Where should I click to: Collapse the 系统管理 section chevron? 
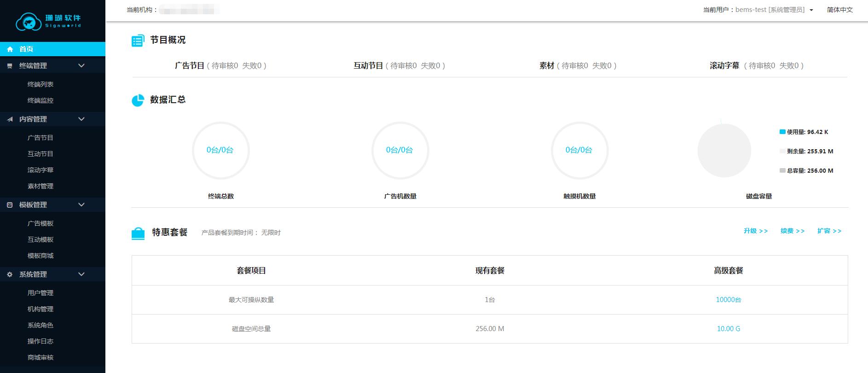click(x=81, y=274)
